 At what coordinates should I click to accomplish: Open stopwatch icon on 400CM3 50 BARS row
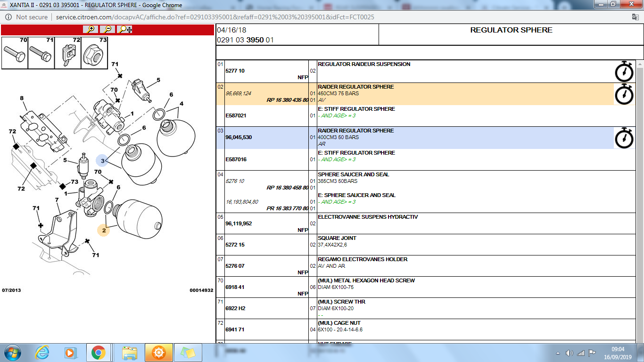coord(624,138)
